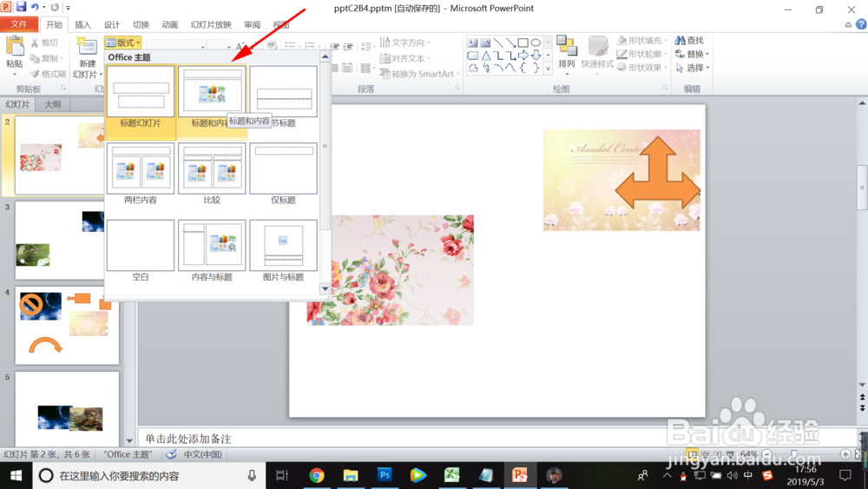Click the Cut (剪切) button
This screenshot has height=489, width=868.
(45, 43)
